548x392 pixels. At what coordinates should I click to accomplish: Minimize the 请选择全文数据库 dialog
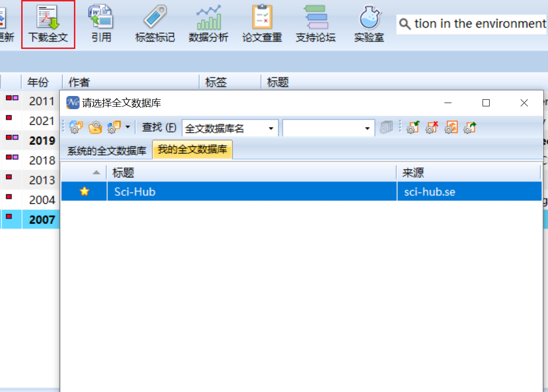tap(448, 103)
